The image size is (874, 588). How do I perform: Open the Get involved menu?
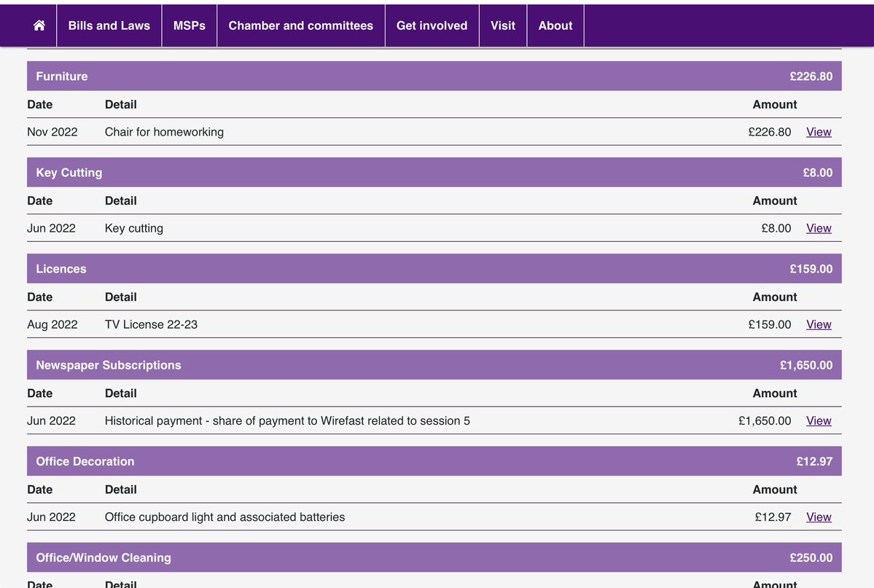click(x=432, y=26)
